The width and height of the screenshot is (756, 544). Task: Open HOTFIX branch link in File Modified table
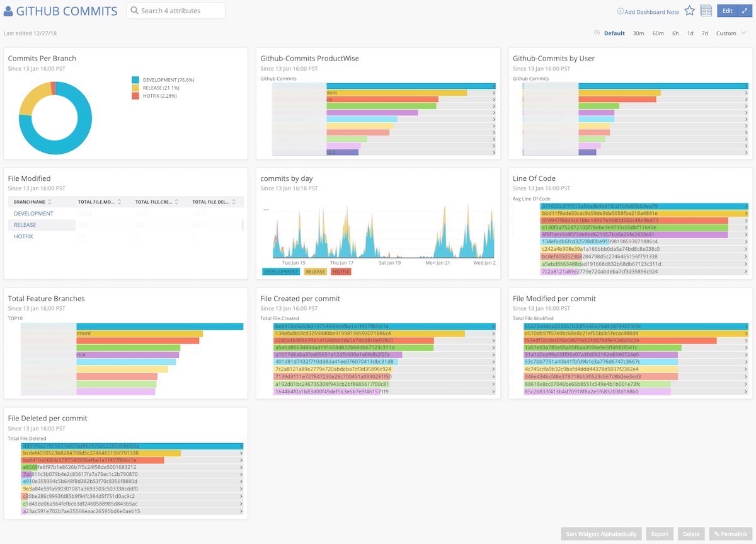(23, 236)
